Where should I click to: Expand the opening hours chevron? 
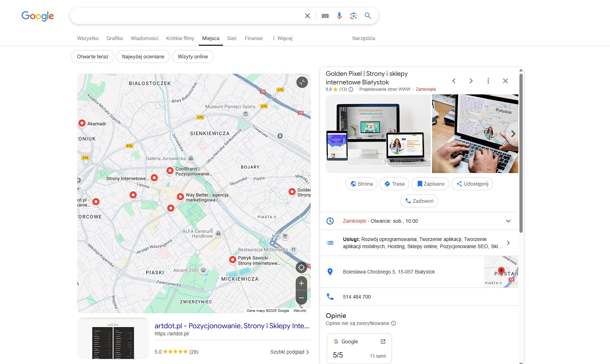pos(508,221)
